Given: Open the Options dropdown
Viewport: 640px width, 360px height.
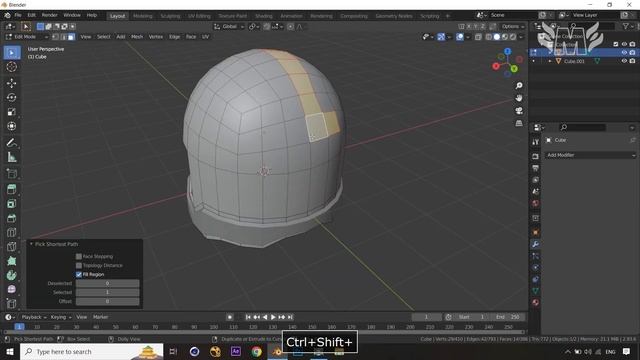Looking at the screenshot, I should (513, 27).
